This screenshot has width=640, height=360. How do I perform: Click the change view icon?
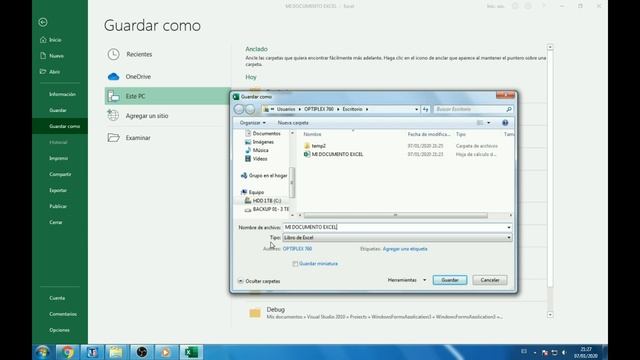pos(480,123)
